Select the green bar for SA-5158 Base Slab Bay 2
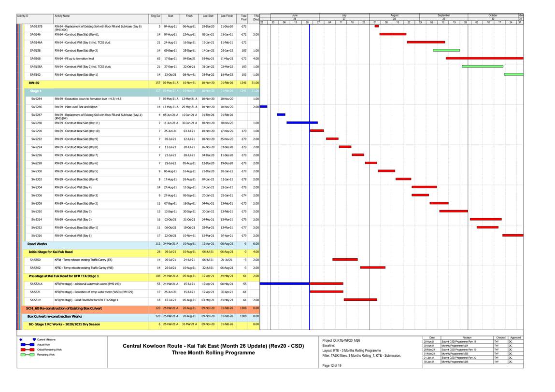The width and height of the screenshot is (555, 392). (446, 50)
